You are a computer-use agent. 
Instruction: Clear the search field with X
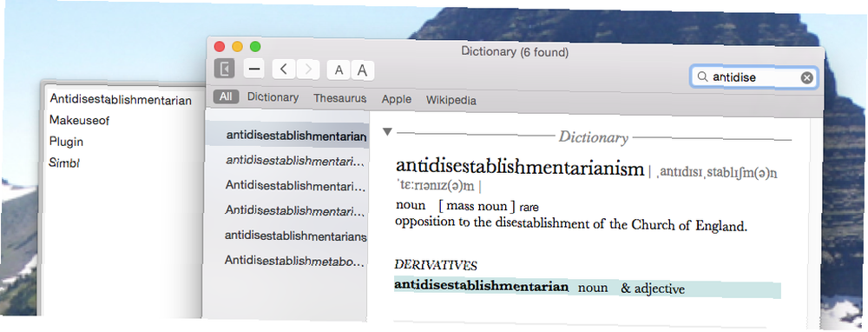(x=806, y=78)
